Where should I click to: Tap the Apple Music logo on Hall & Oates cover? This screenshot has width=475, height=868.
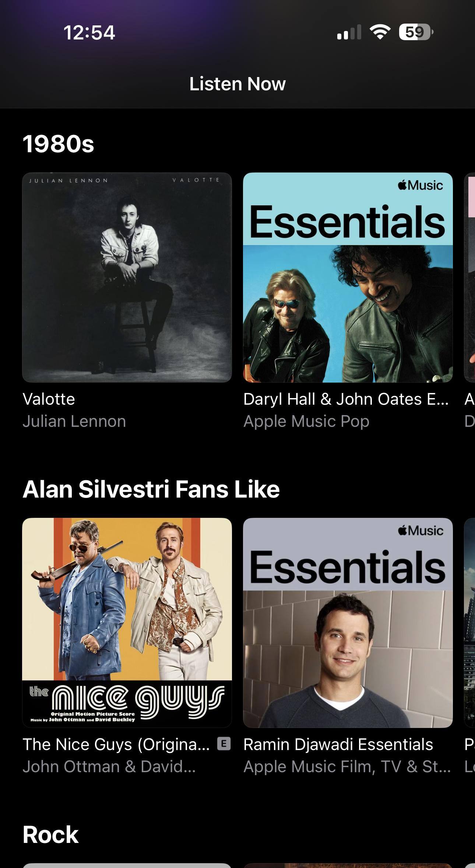click(421, 185)
